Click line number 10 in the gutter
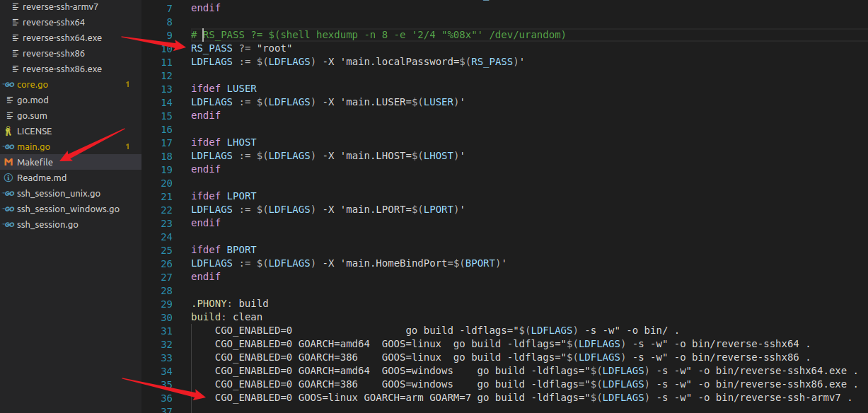 (x=166, y=48)
